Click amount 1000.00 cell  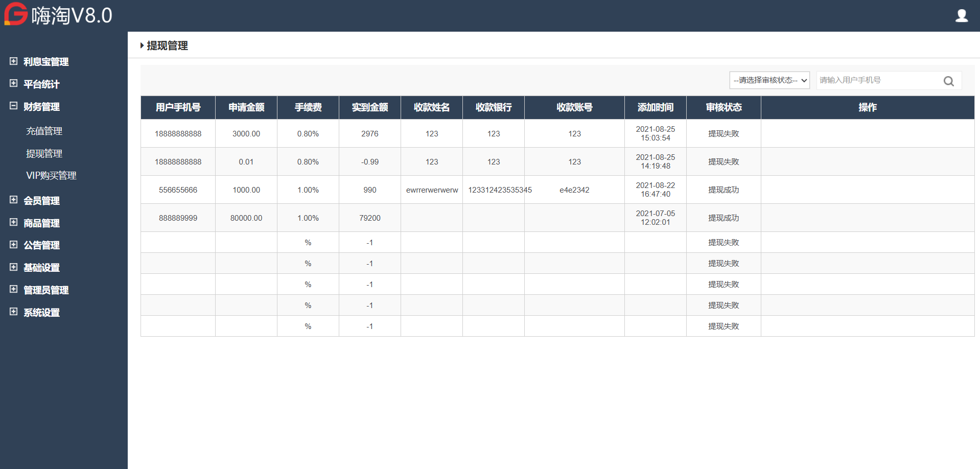pyautogui.click(x=246, y=190)
